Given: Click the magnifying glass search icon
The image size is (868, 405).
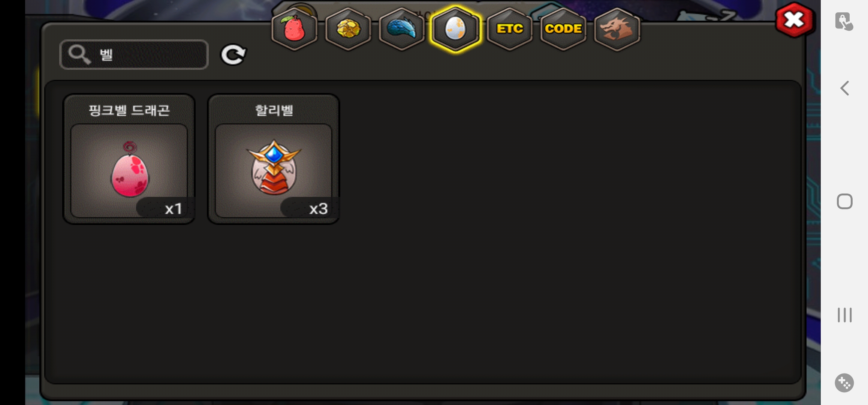Looking at the screenshot, I should tap(79, 55).
